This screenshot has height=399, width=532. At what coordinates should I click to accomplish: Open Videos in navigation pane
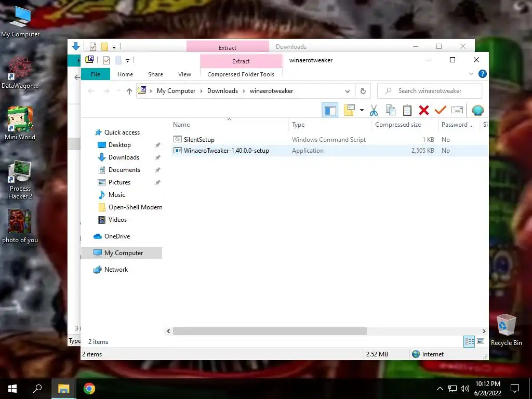(x=117, y=220)
